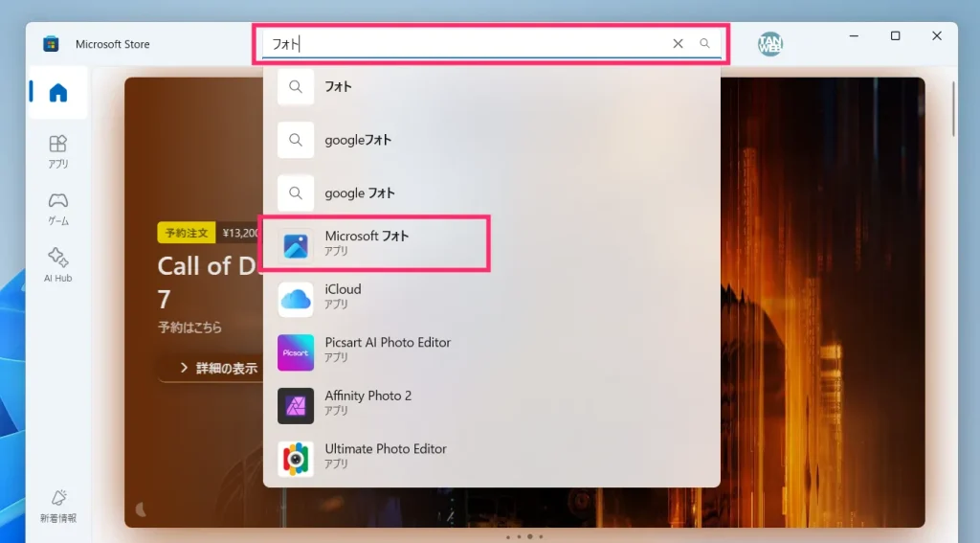Viewport: 980px width, 543px height.
Task: Close the Microsoft Store window
Action: [x=936, y=35]
